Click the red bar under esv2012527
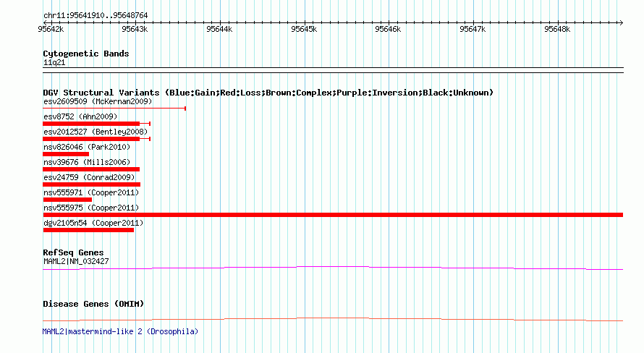 (x=96, y=139)
